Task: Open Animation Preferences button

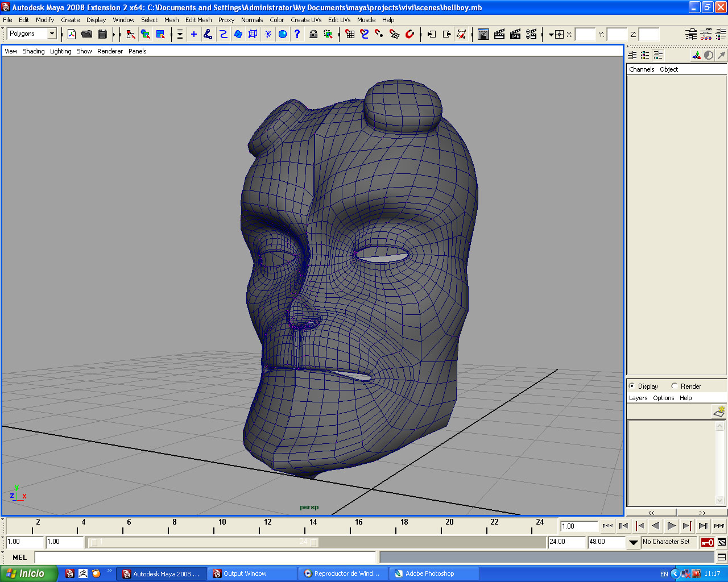Action: click(x=722, y=542)
